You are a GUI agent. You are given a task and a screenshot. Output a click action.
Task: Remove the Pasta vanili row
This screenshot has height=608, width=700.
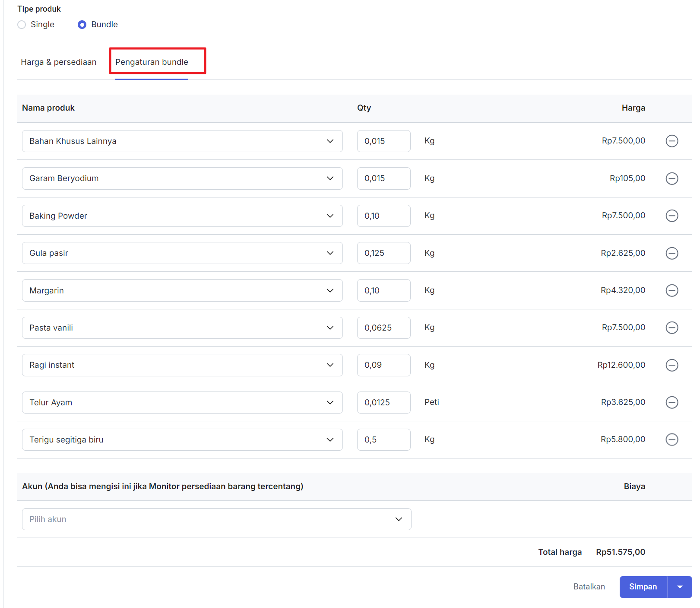pyautogui.click(x=672, y=328)
